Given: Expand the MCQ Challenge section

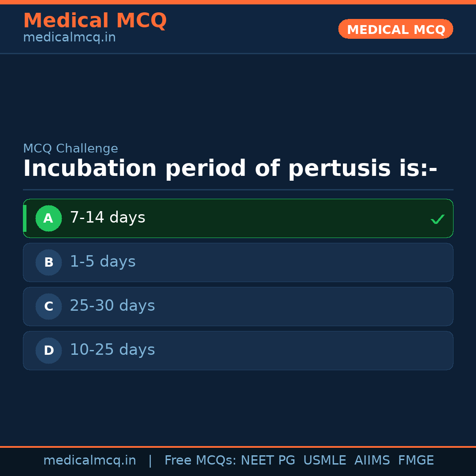Looking at the screenshot, I should point(71,149).
